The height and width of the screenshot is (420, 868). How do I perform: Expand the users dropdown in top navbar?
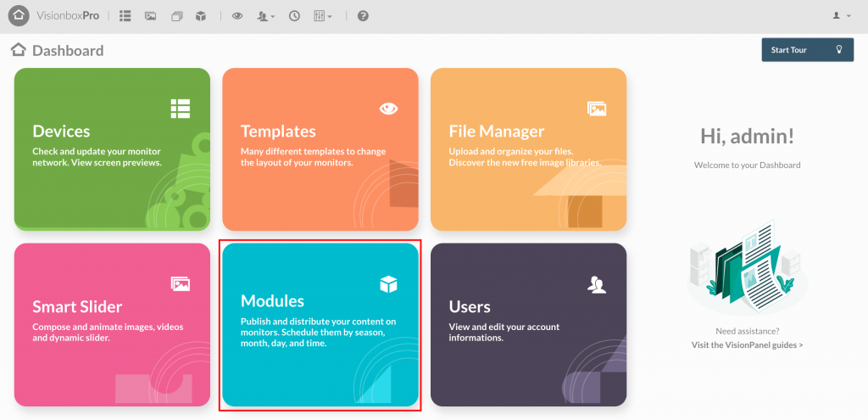tap(266, 16)
